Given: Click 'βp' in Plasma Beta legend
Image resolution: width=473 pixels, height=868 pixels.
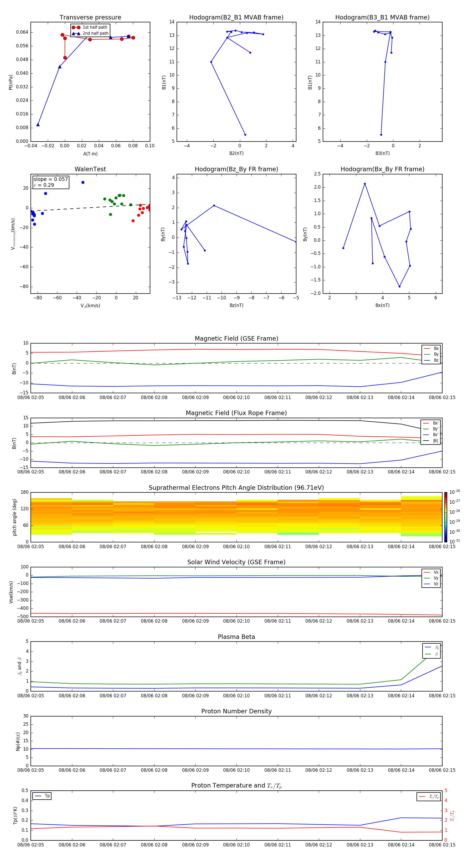Looking at the screenshot, I should (437, 647).
